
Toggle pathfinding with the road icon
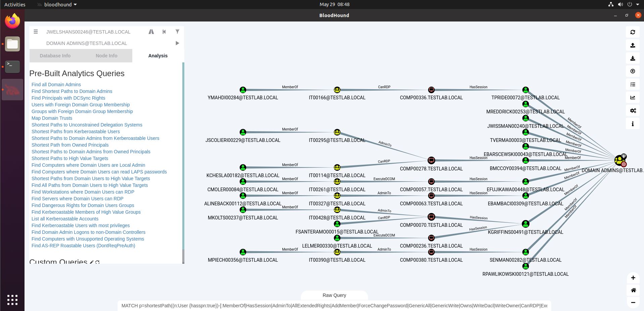tap(151, 32)
